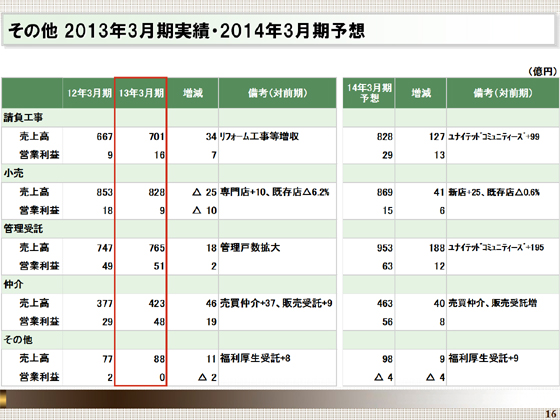Click the remark リフォーム工事等増収
560x420 pixels.
pos(260,137)
